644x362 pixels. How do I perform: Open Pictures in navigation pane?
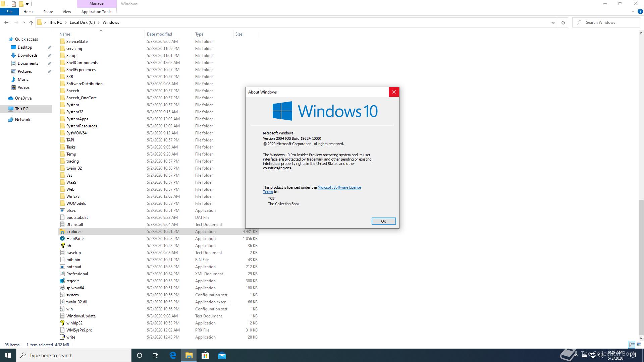click(x=25, y=71)
